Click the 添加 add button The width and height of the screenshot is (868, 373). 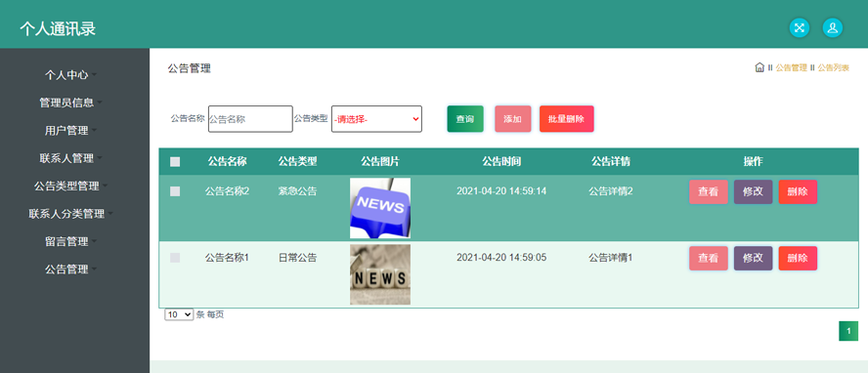click(512, 119)
